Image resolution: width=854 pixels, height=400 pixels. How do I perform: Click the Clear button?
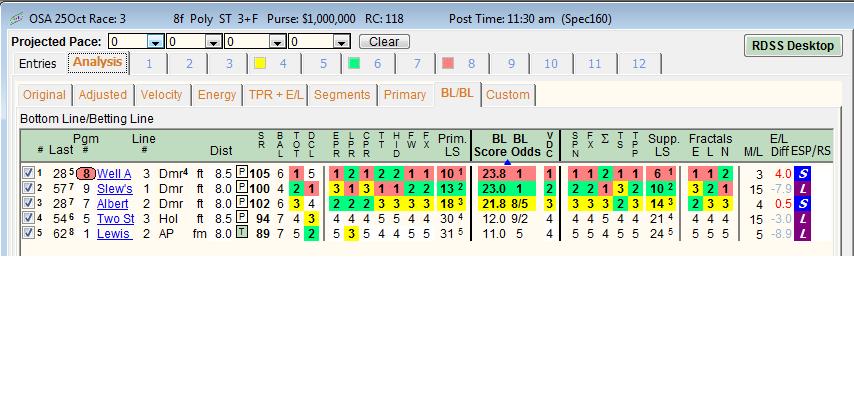[x=384, y=42]
